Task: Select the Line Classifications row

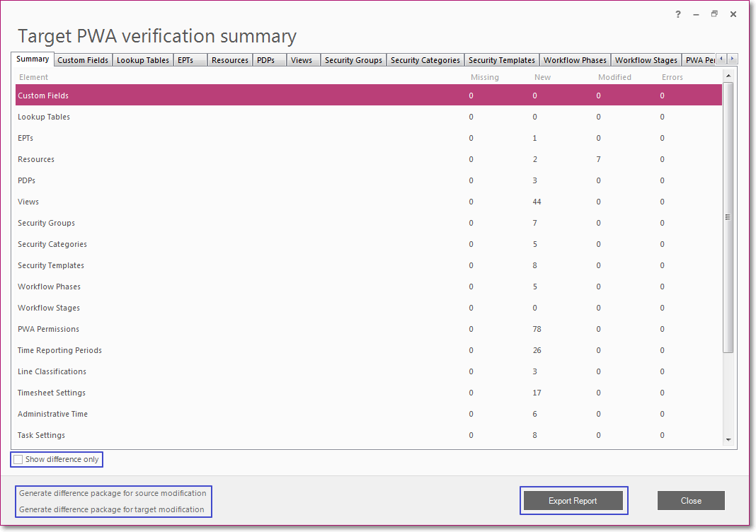Action: point(369,371)
